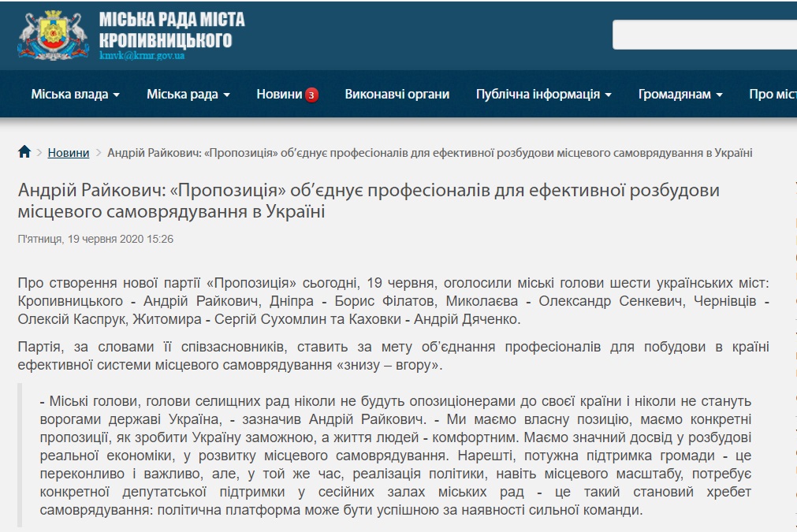Click the breadcrumb text of the current article
Viewport: 797px width, 532px height.
point(430,152)
